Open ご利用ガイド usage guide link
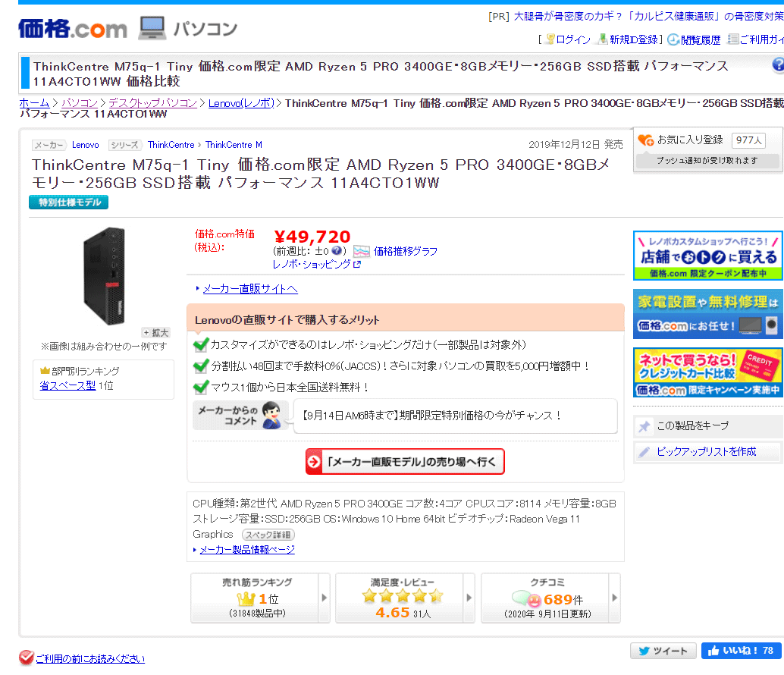Image resolution: width=784 pixels, height=675 pixels. (x=761, y=39)
